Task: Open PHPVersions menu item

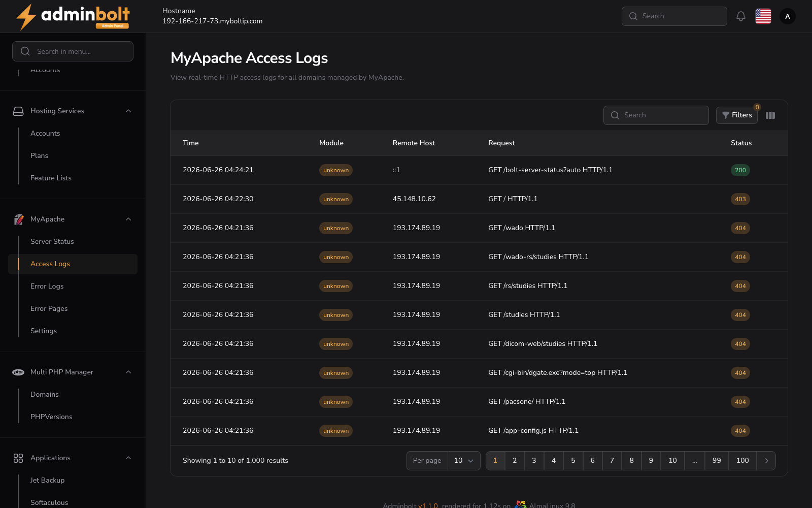Action: pos(51,417)
